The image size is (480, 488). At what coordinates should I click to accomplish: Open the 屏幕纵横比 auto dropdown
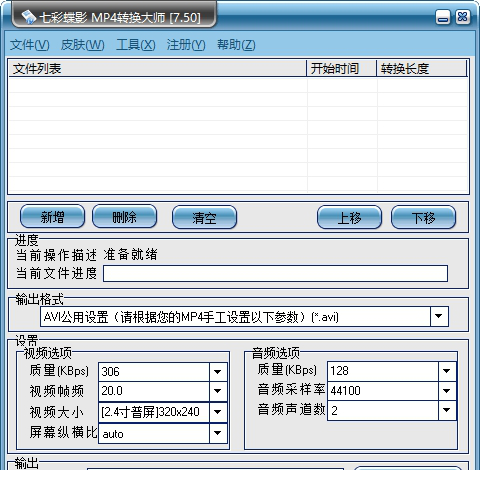tap(218, 433)
